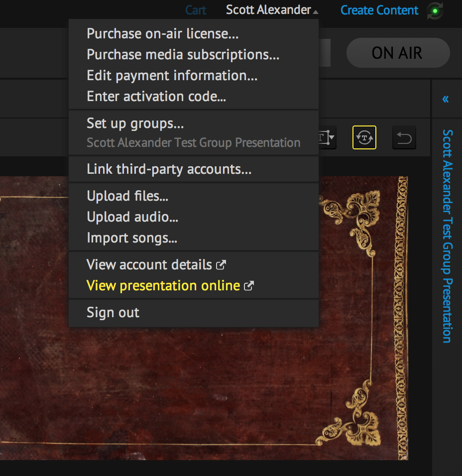Click the green sync status icon
The image size is (462, 476).
click(435, 11)
